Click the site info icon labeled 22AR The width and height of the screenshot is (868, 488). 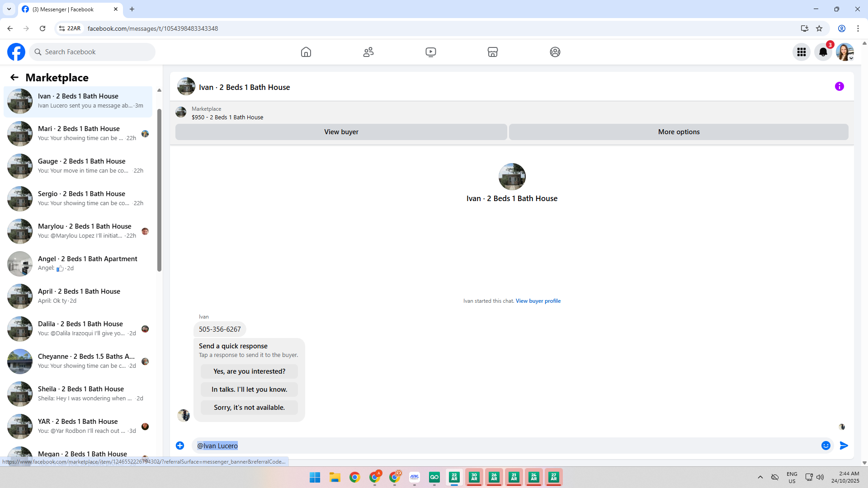click(x=70, y=28)
